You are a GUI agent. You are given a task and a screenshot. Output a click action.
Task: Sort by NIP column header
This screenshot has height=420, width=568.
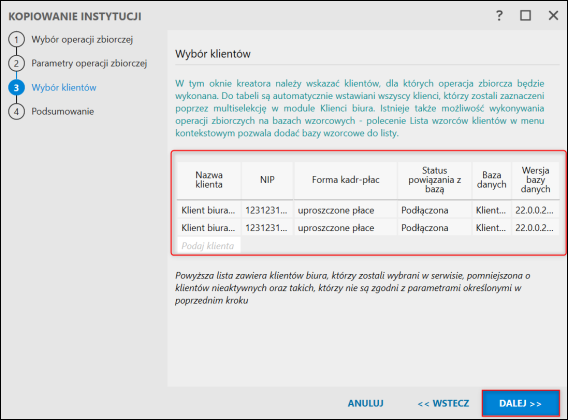point(267,180)
